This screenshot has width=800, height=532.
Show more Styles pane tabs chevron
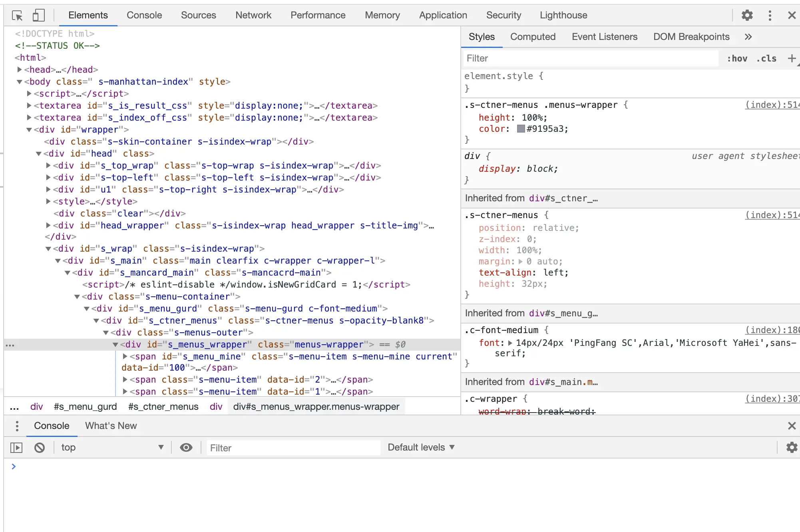748,37
